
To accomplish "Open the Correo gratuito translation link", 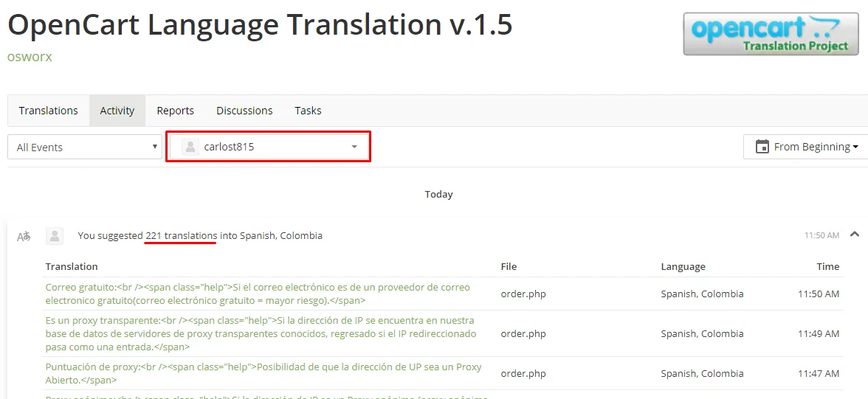I will [258, 294].
